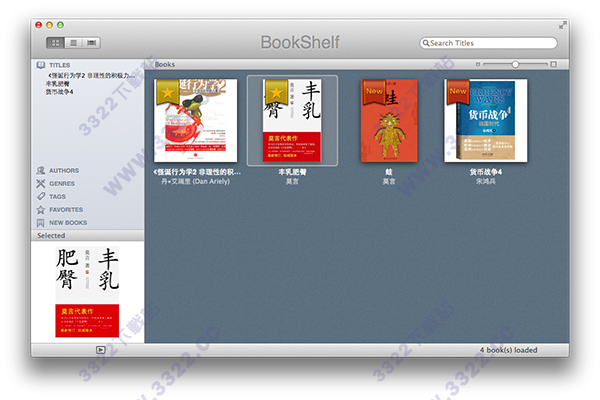Toggle the sidebar preview with bottom play icon

coord(101,350)
